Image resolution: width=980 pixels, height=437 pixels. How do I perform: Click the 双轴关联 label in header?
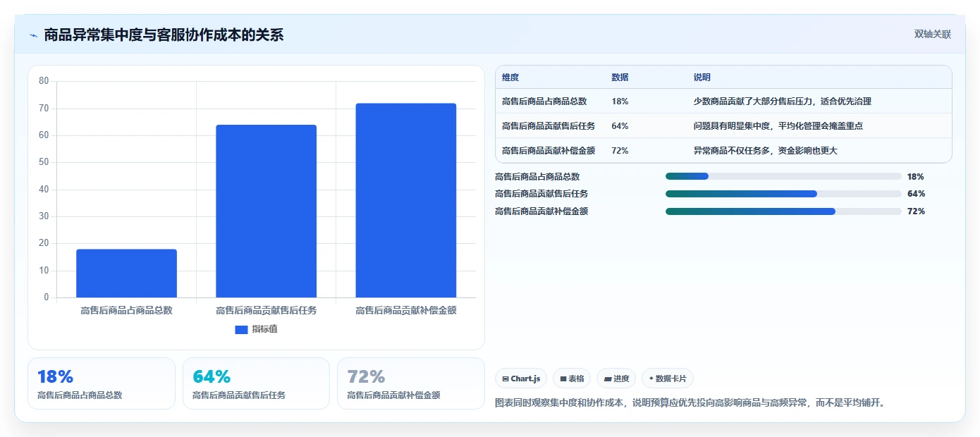tap(933, 35)
